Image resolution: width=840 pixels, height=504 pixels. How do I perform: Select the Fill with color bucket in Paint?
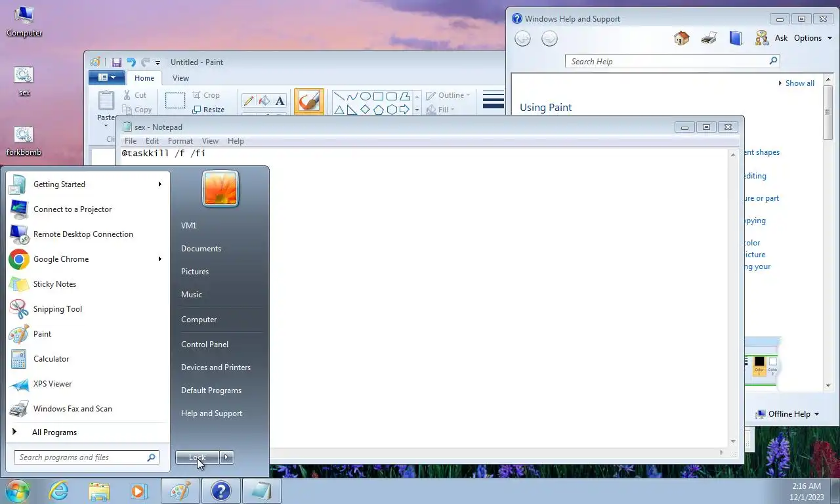[264, 100]
